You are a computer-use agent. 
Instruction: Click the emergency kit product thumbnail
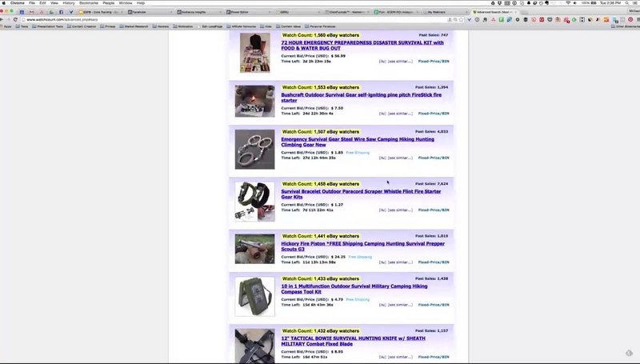[254, 53]
